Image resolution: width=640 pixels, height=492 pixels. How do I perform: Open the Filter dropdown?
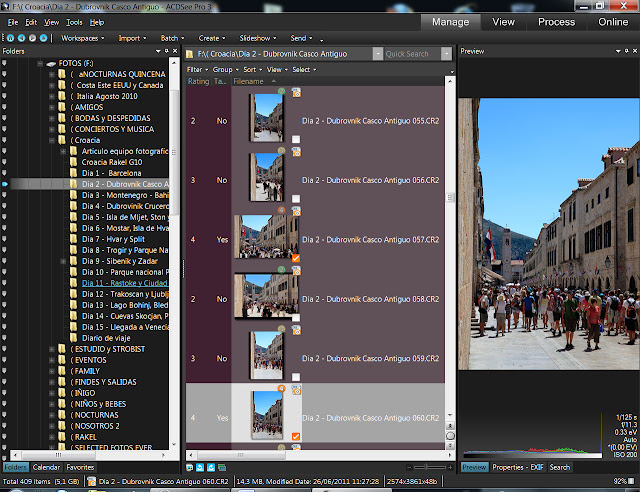195,70
